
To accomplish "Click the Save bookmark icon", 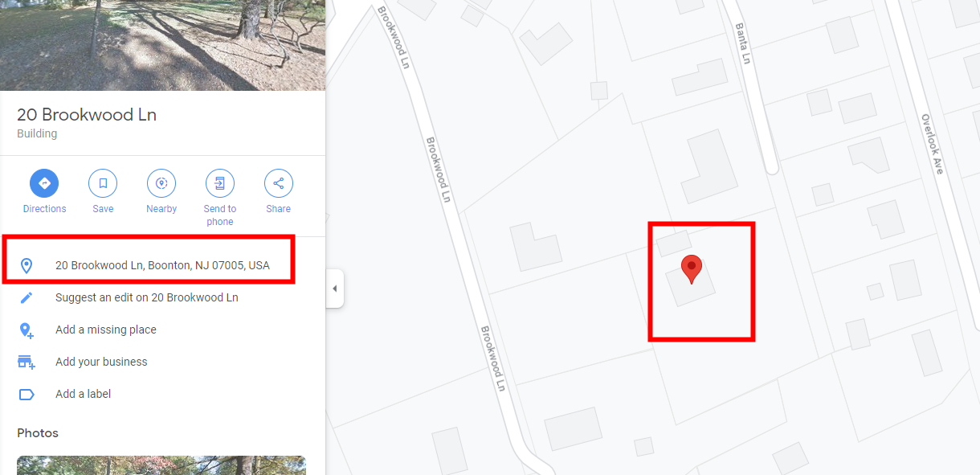I will coord(103,183).
